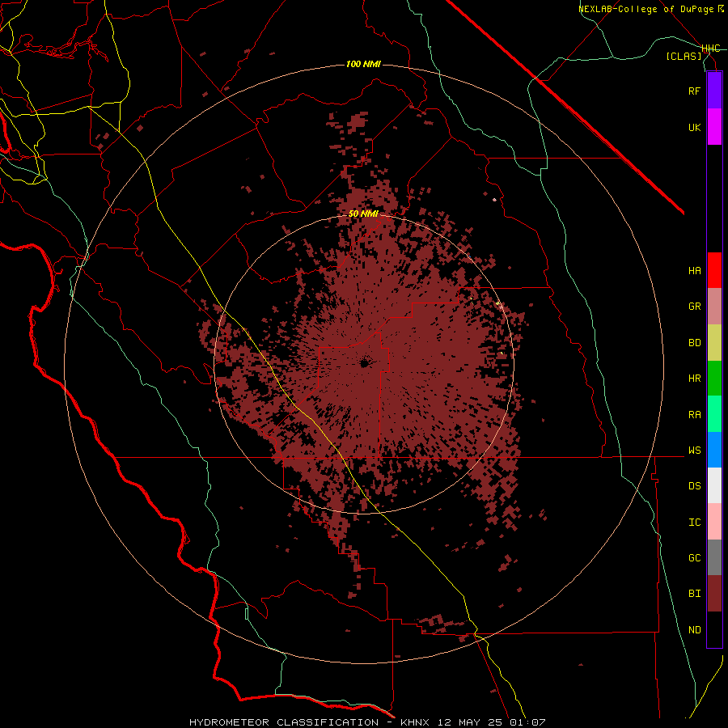Click the UK magenta legend swatch

(x=714, y=127)
